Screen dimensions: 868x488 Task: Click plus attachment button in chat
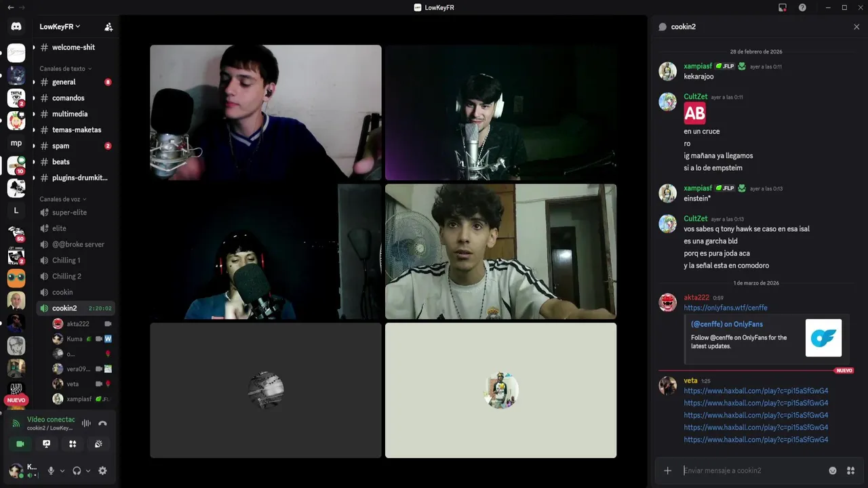pyautogui.click(x=667, y=470)
